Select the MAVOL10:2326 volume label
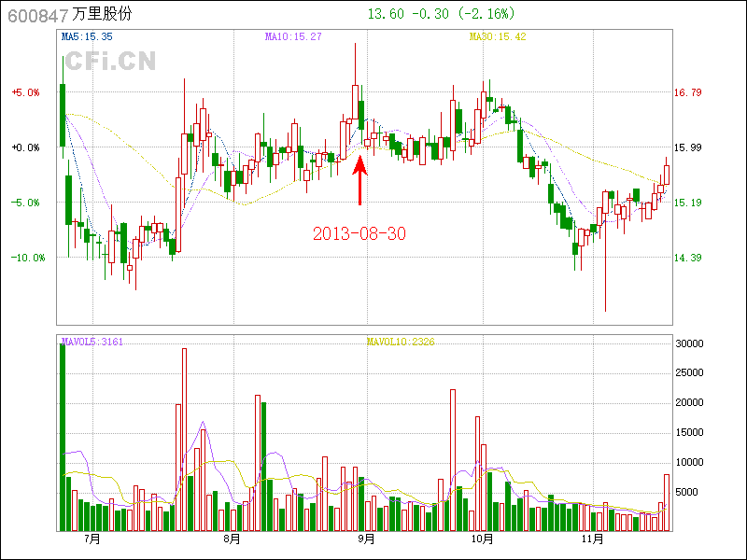747x560 pixels. [400, 342]
